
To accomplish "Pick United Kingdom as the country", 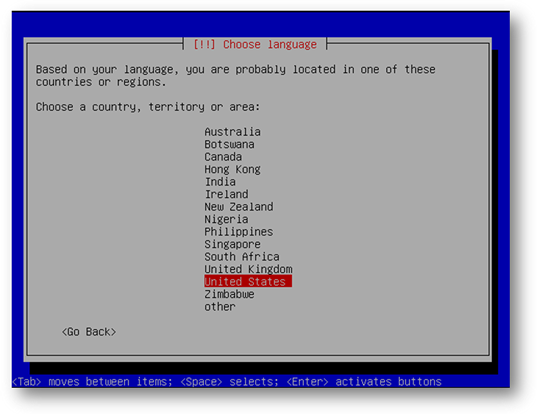I will (x=248, y=269).
